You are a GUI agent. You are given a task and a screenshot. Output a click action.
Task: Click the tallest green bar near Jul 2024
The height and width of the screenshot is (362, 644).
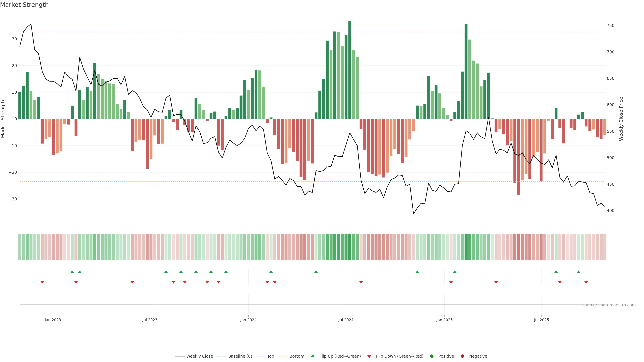(x=350, y=70)
